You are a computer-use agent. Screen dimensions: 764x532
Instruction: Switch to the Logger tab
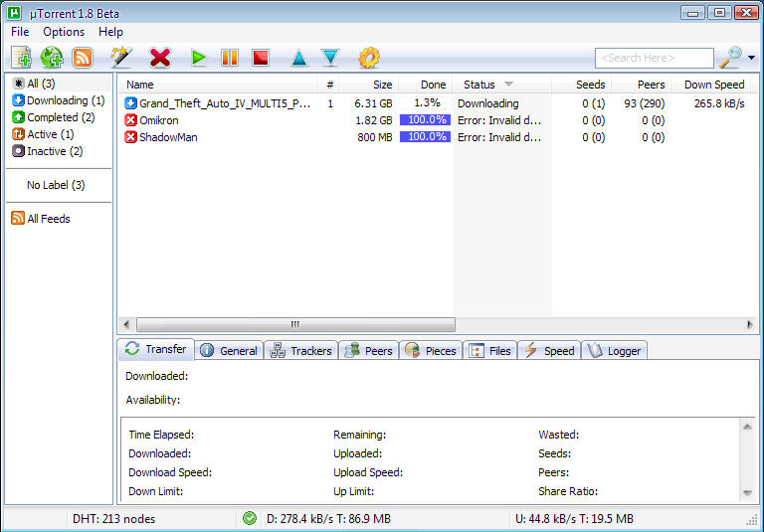(x=614, y=351)
